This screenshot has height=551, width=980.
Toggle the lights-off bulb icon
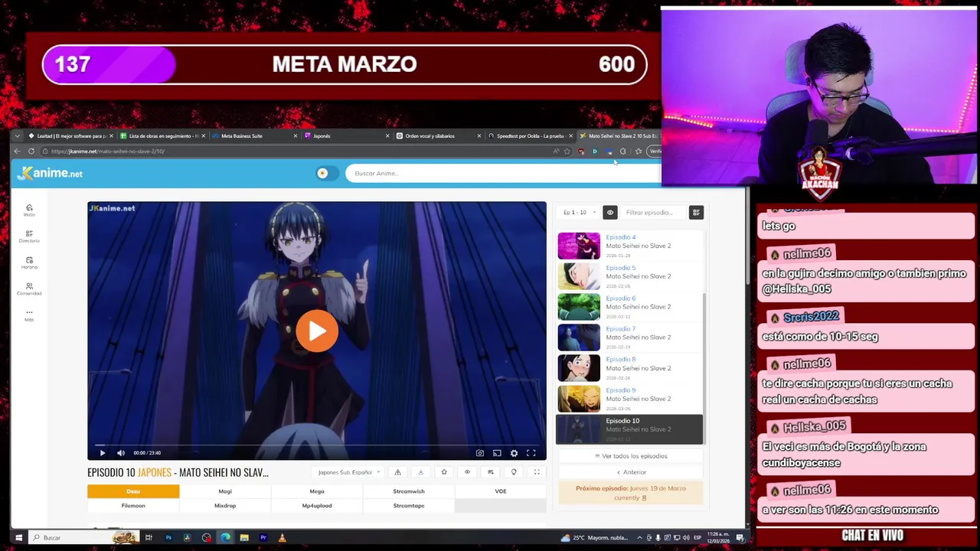click(514, 472)
